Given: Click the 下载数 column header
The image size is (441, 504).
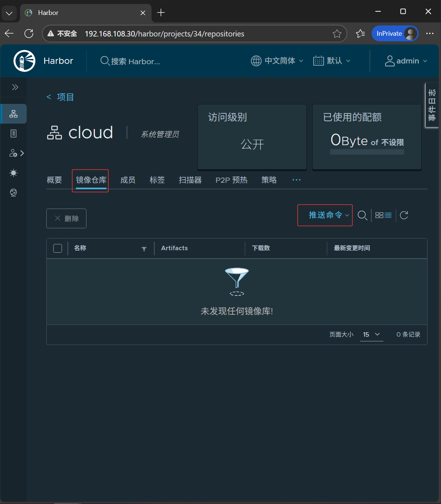Looking at the screenshot, I should [x=261, y=248].
